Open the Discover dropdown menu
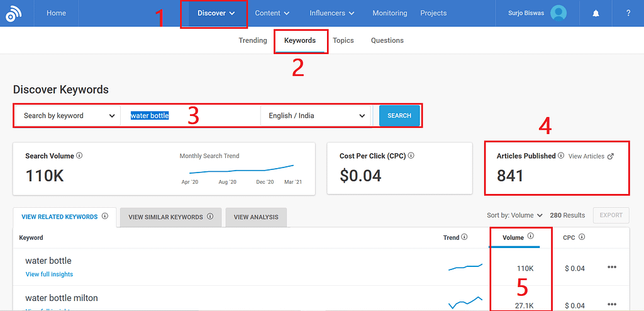Viewport: 644px width, 311px height. point(216,13)
